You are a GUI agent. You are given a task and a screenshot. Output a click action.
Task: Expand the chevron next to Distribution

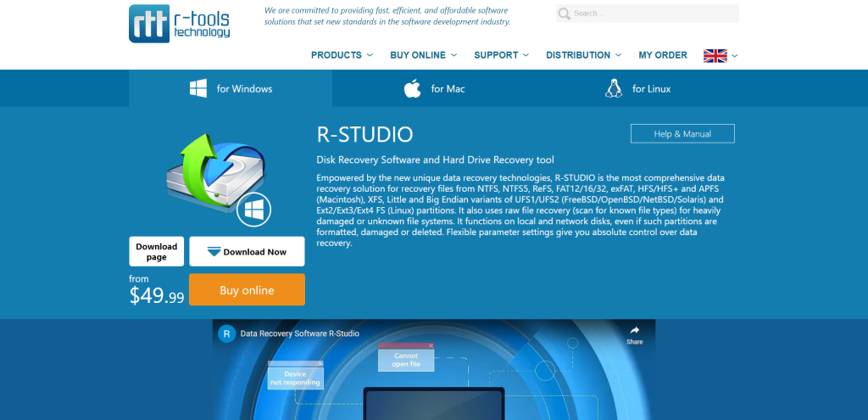coord(618,55)
